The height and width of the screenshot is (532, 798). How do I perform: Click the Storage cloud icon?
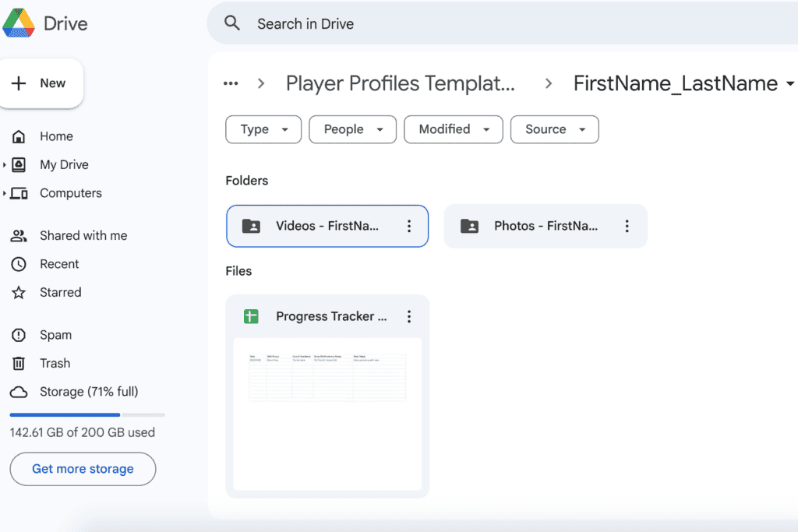point(19,392)
